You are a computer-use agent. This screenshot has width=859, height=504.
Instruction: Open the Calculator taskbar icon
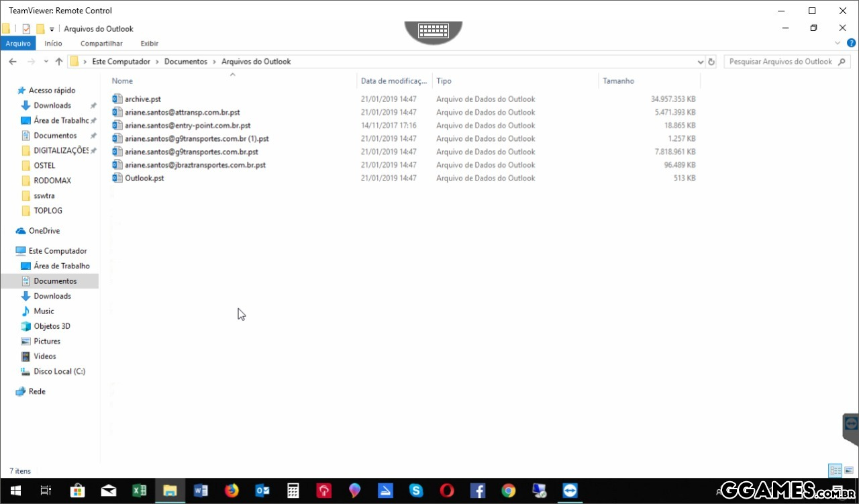293,491
